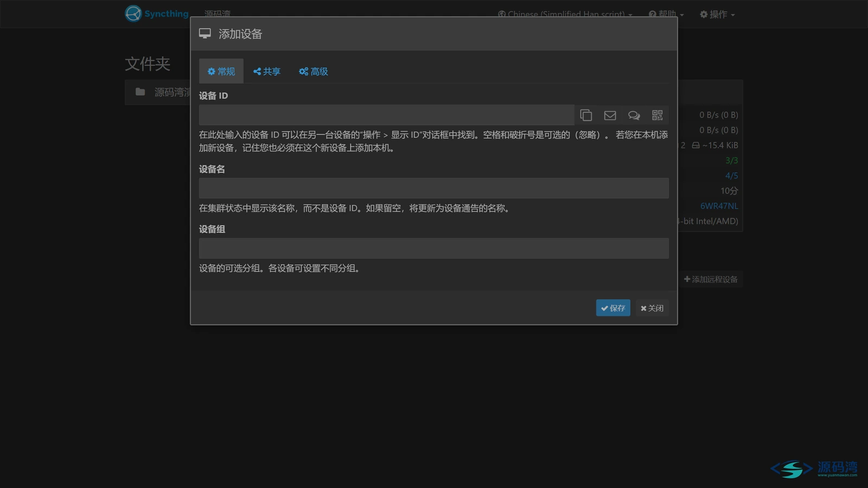
Task: Click the 10分 uptime value
Action: pyautogui.click(x=729, y=191)
